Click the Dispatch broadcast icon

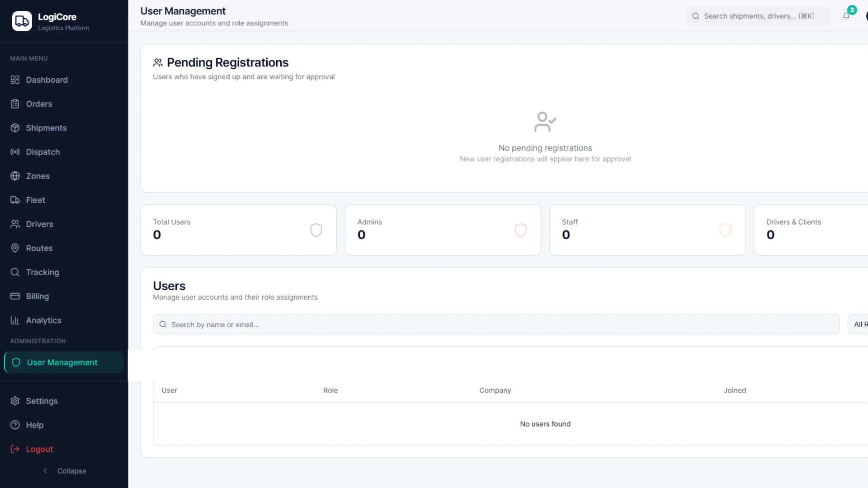15,152
